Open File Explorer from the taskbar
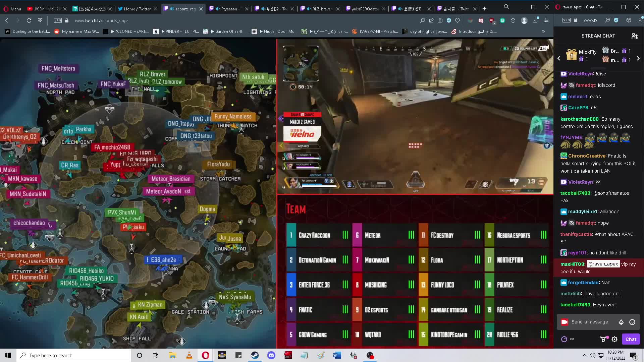This screenshot has width=644, height=362. tap(172, 355)
